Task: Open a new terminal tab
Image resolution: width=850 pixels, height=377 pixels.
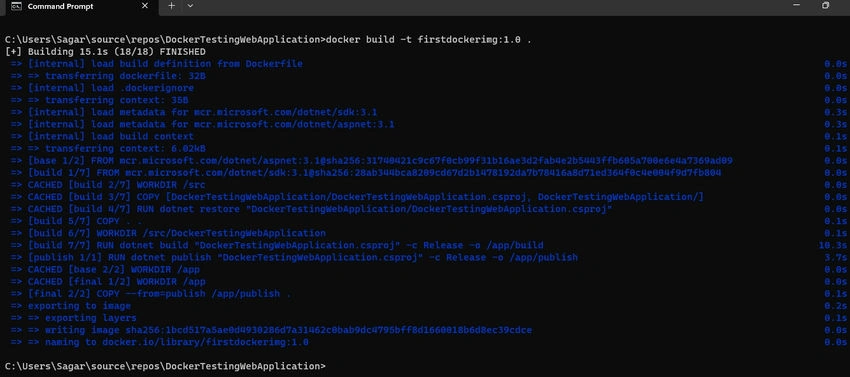Action: tap(171, 6)
